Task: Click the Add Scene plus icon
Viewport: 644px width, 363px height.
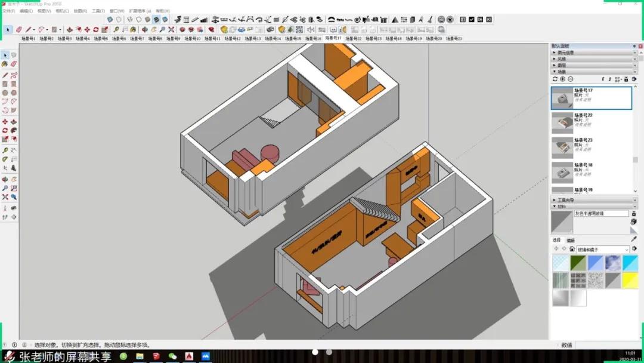Action: 562,79
